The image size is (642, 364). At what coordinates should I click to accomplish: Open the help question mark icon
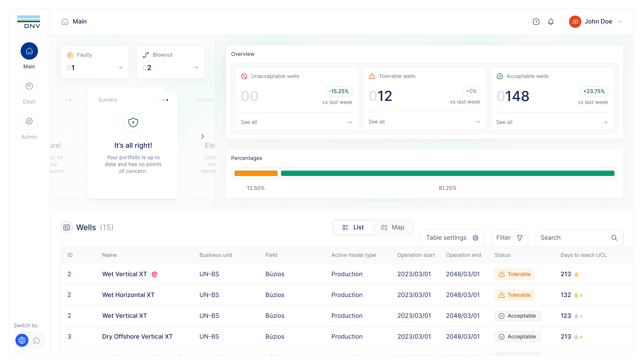tap(536, 22)
